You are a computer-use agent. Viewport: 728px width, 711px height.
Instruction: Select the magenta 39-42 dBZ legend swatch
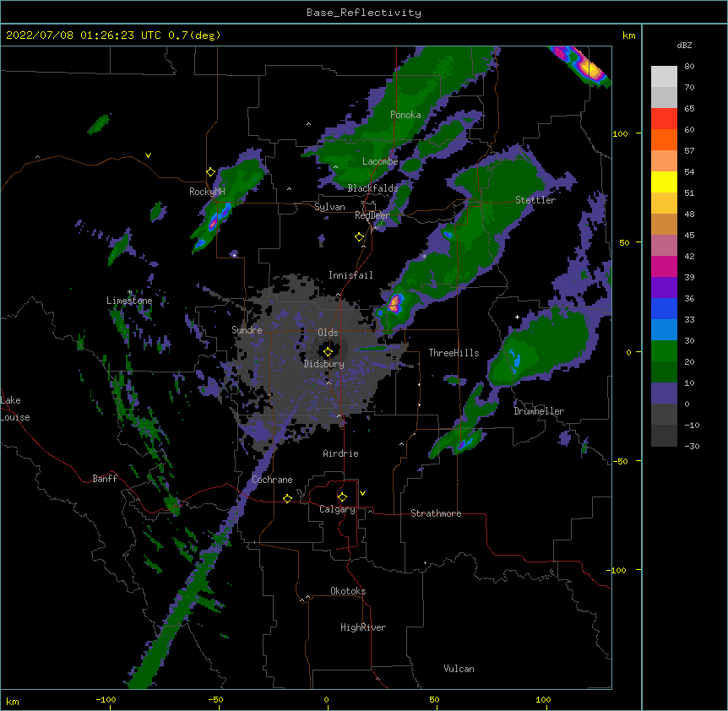(664, 266)
